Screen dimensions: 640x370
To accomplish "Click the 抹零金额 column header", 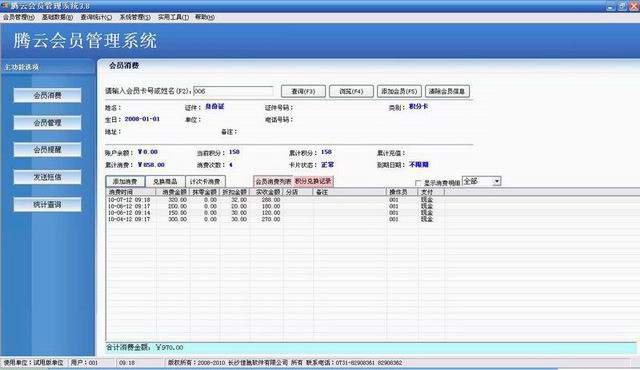I will [x=204, y=192].
